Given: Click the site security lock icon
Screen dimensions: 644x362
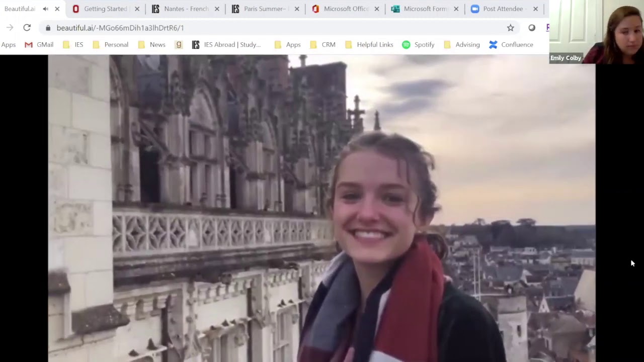Looking at the screenshot, I should tap(48, 28).
